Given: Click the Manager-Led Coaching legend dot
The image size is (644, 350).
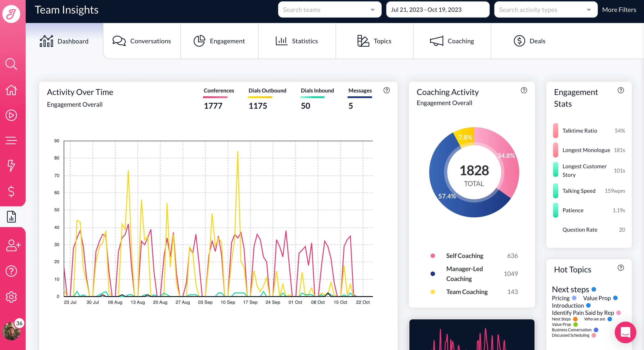Looking at the screenshot, I should click(433, 274).
